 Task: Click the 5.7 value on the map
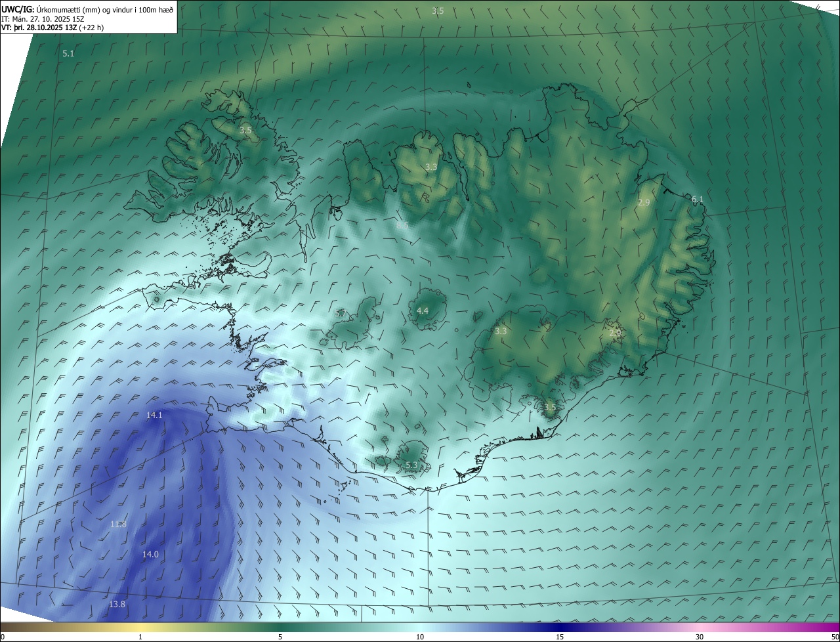[x=340, y=314]
